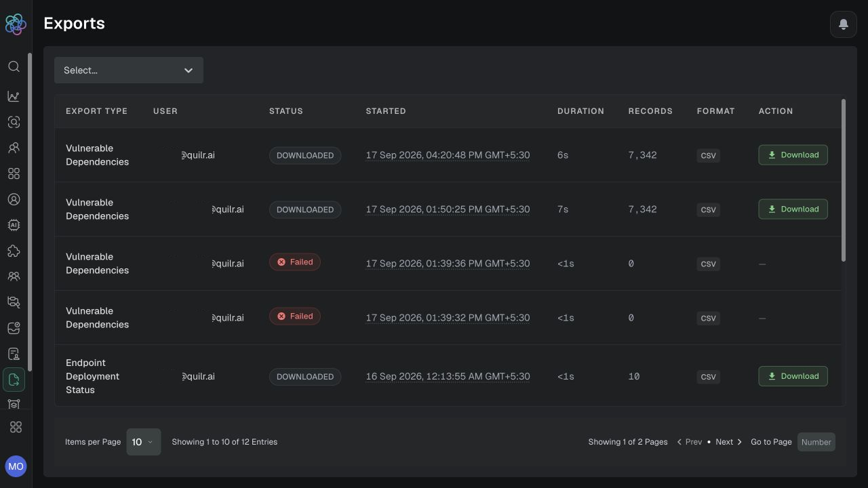
Task: Click the Exports page title
Action: [x=74, y=23]
